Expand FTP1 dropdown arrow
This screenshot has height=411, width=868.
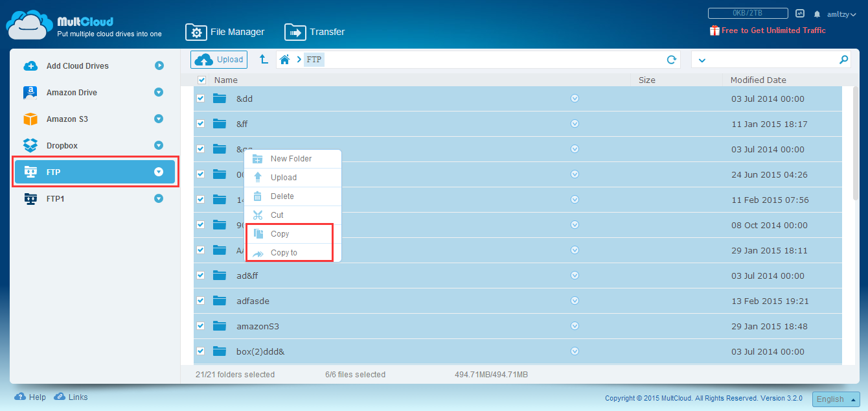159,199
